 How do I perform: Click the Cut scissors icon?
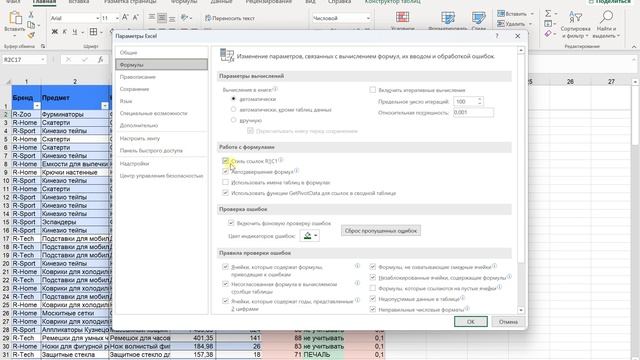click(31, 15)
